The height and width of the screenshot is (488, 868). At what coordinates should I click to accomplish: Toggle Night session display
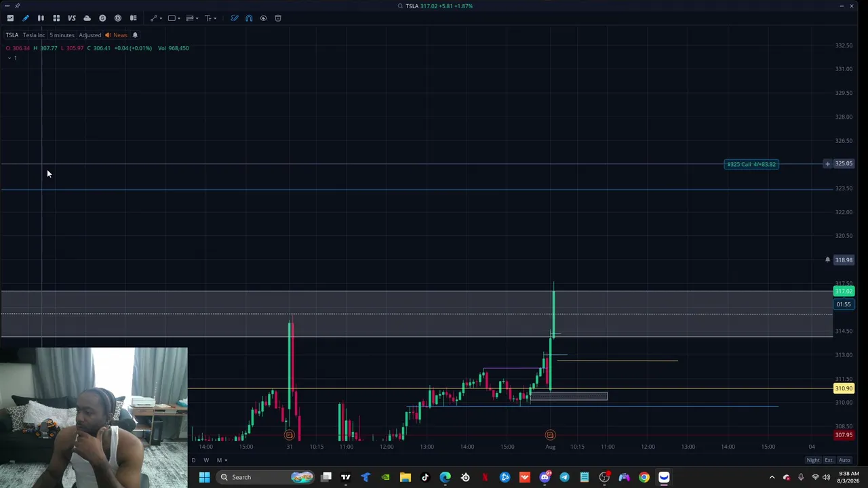[813, 460]
